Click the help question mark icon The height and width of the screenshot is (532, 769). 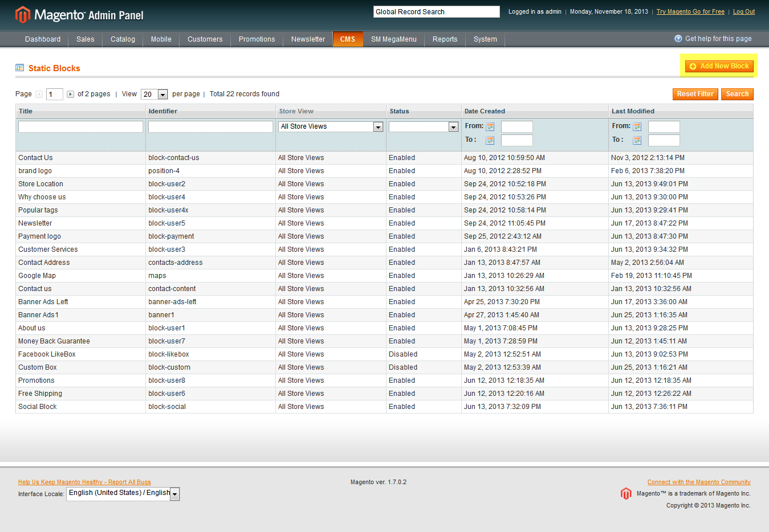(x=678, y=39)
